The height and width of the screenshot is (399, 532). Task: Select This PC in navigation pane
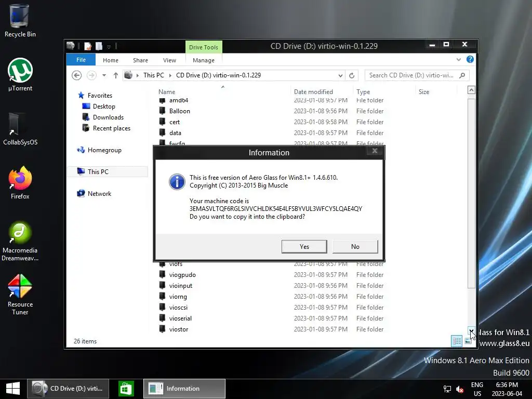pos(107,171)
